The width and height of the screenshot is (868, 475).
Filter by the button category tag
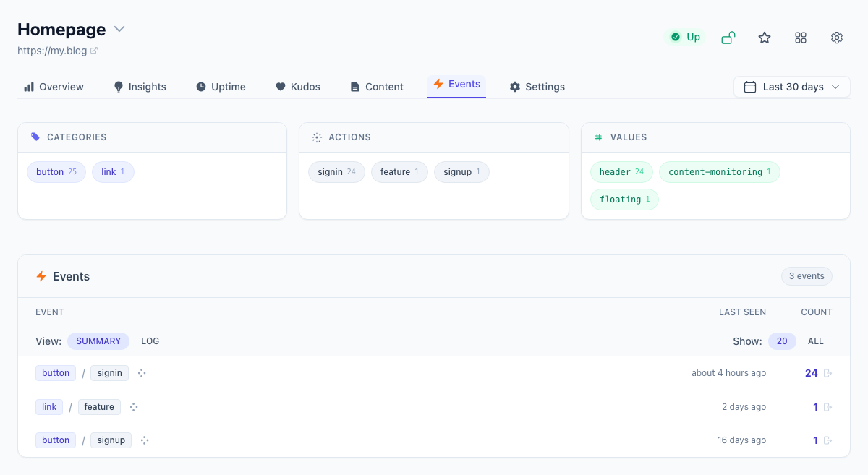[x=56, y=172]
